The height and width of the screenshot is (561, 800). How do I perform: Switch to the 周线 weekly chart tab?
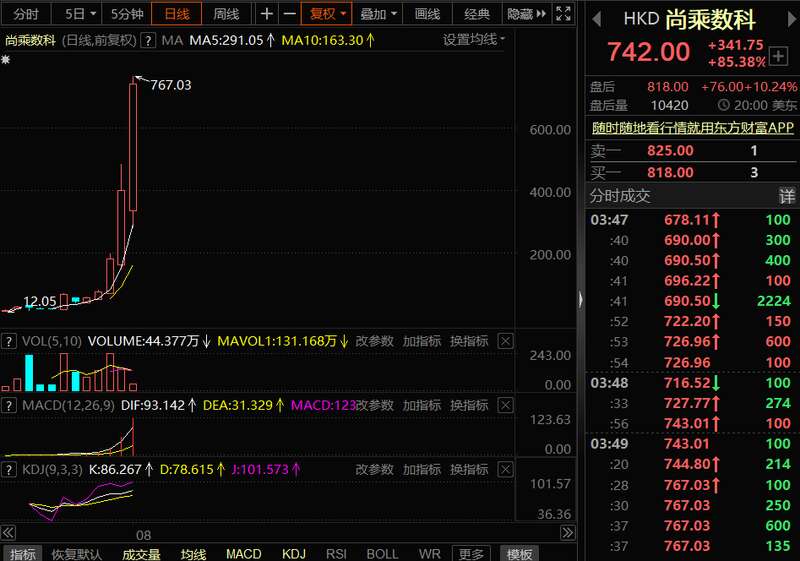(227, 14)
